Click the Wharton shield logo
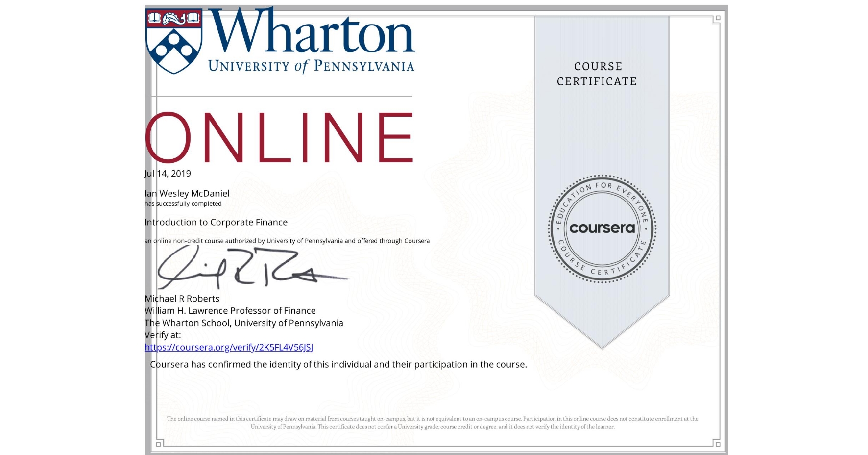Viewport: 868px width, 455px height. tap(174, 42)
